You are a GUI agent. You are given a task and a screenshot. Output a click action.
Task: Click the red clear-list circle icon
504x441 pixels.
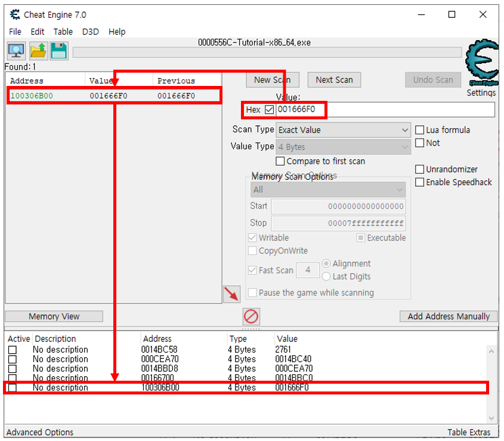click(251, 316)
